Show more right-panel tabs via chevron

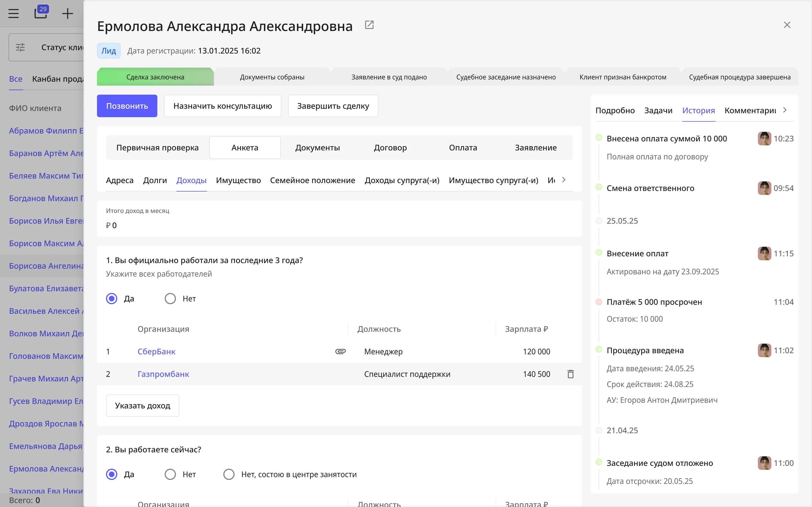coord(785,110)
